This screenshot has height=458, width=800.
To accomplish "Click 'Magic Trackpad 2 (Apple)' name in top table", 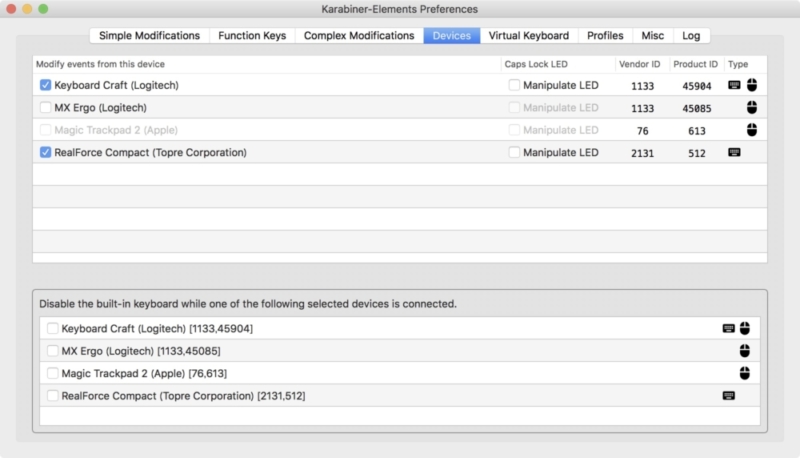I will [116, 130].
